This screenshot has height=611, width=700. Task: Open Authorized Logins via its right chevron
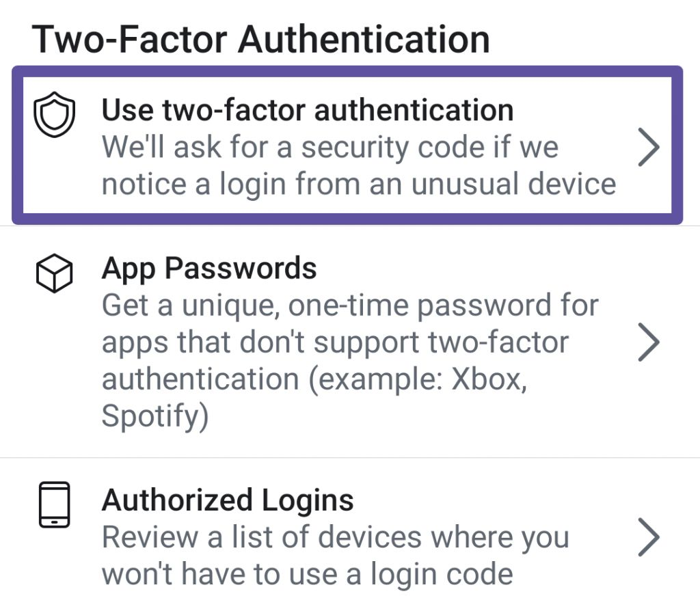(x=649, y=537)
